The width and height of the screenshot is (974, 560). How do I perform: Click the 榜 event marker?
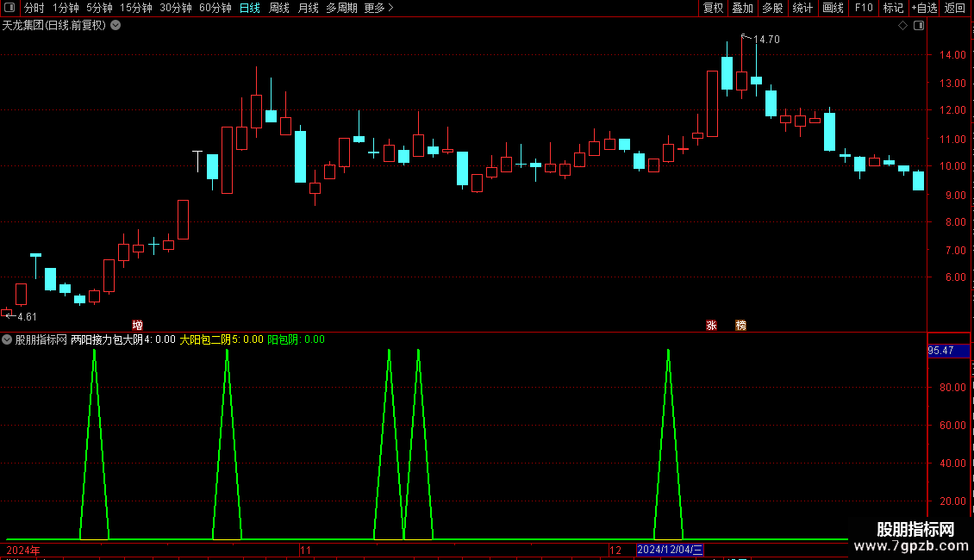click(x=741, y=326)
